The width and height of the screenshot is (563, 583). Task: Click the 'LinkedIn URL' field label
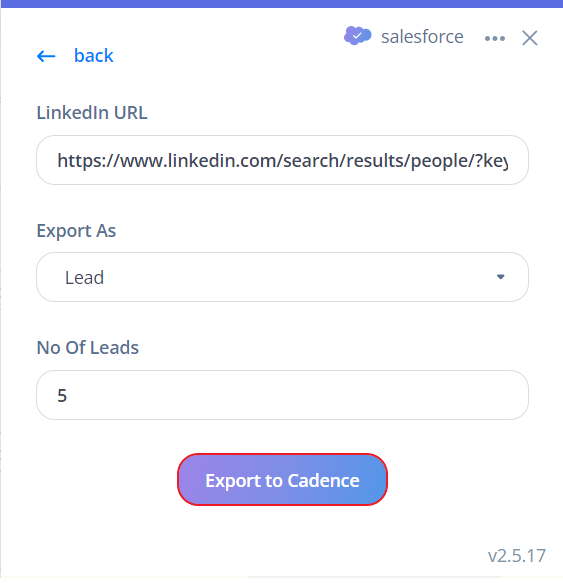(x=92, y=112)
